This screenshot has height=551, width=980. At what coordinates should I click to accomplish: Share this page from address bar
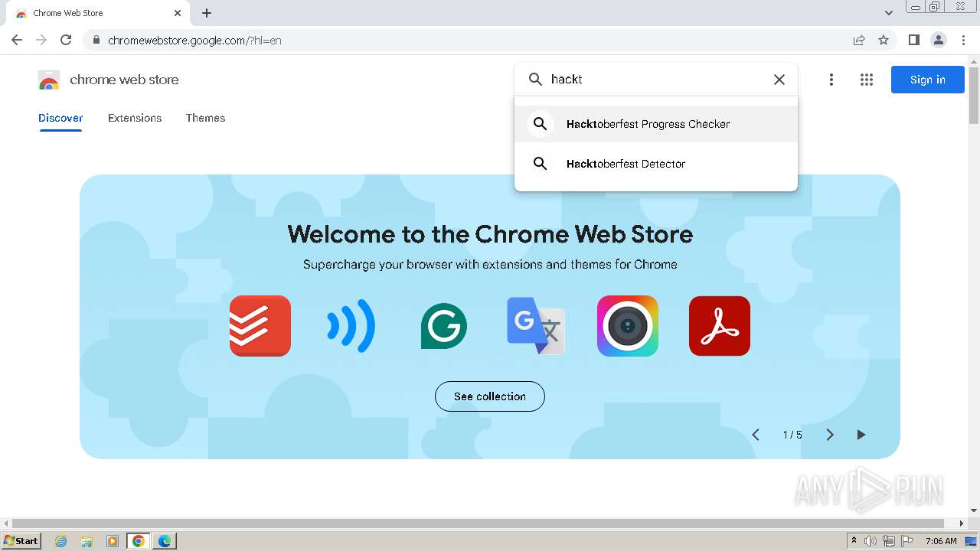point(859,40)
